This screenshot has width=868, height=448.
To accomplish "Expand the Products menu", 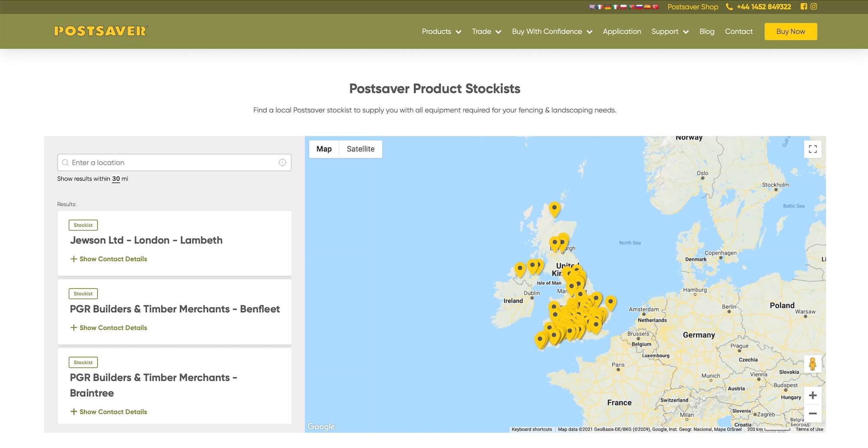I will point(441,31).
